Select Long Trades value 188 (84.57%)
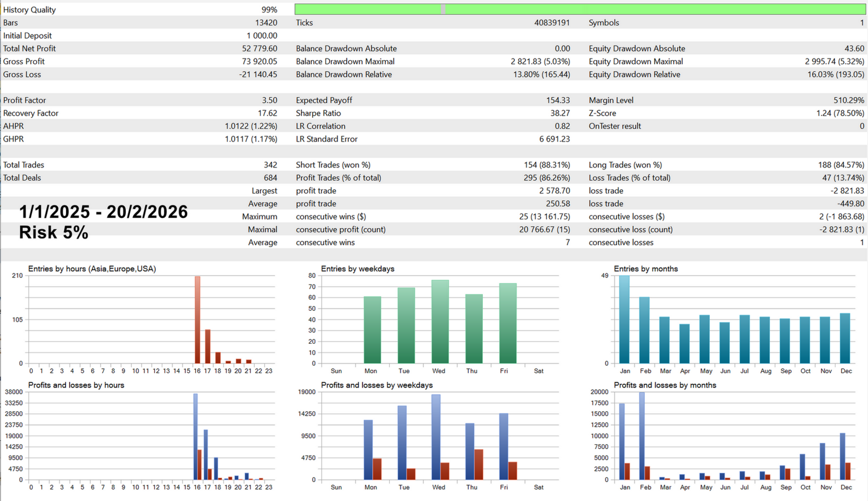This screenshot has height=501, width=868. click(841, 165)
